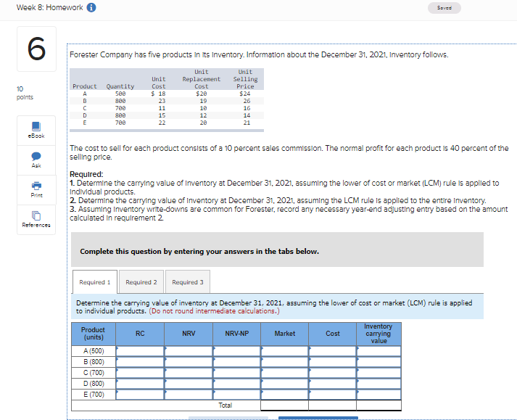
Task: Click the Cost field for product D (800)
Action: point(333,384)
